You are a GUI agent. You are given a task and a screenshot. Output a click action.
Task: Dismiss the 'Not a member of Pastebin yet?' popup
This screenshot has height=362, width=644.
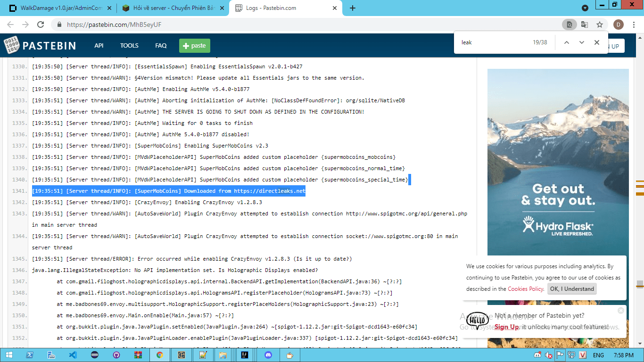click(621, 310)
